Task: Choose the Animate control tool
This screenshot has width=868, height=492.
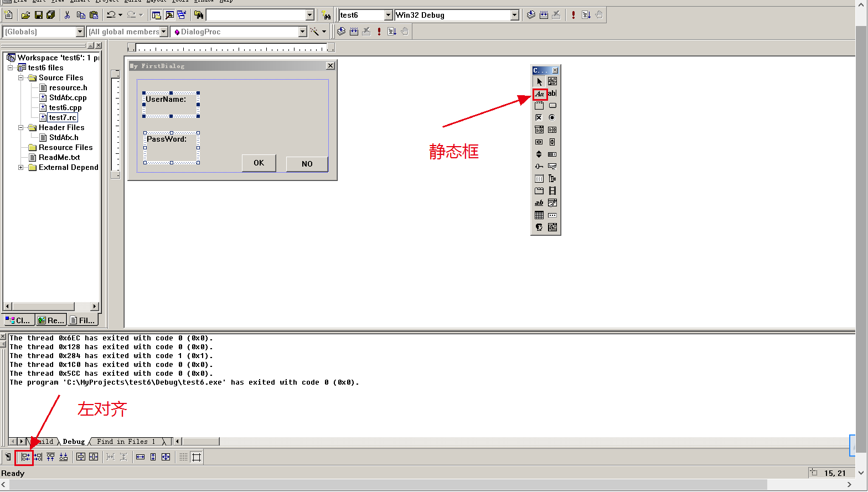Action: click(552, 190)
